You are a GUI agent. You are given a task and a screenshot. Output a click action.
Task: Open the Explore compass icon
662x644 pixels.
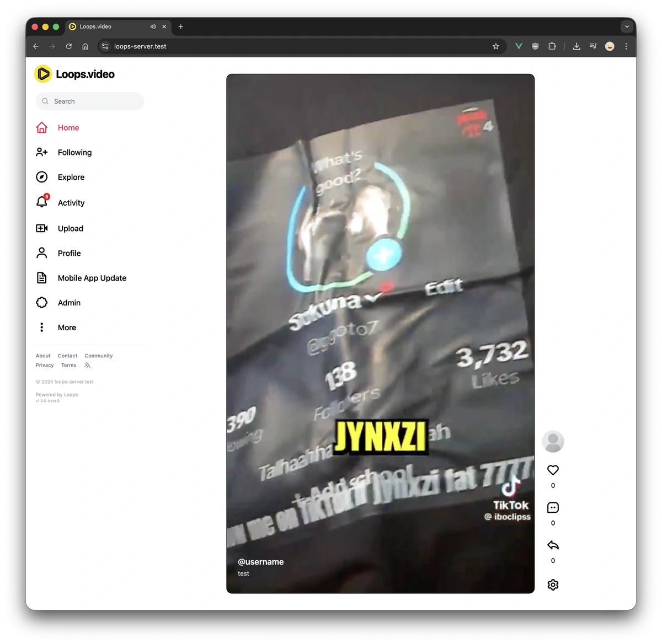tap(41, 177)
